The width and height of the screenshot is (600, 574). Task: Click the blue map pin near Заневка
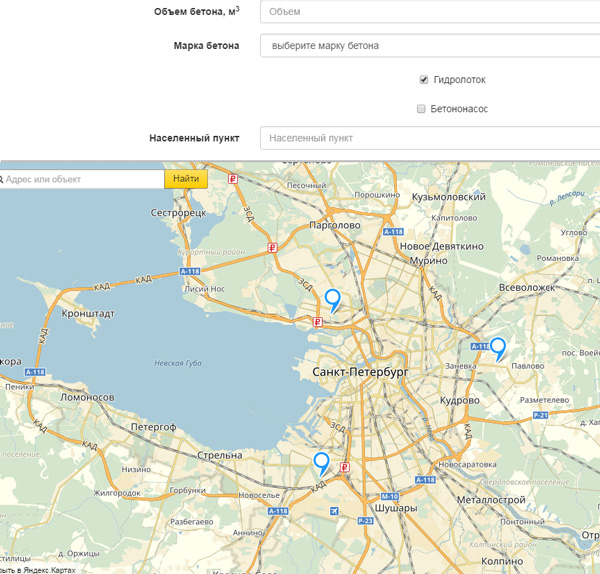[x=498, y=349]
